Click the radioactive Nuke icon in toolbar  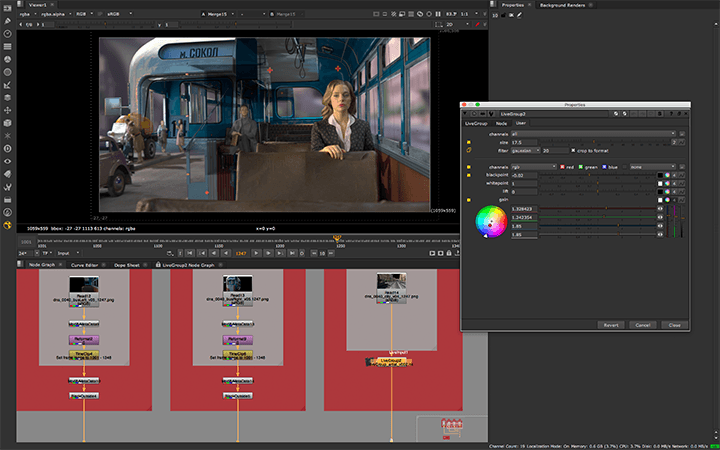pyautogui.click(x=8, y=225)
